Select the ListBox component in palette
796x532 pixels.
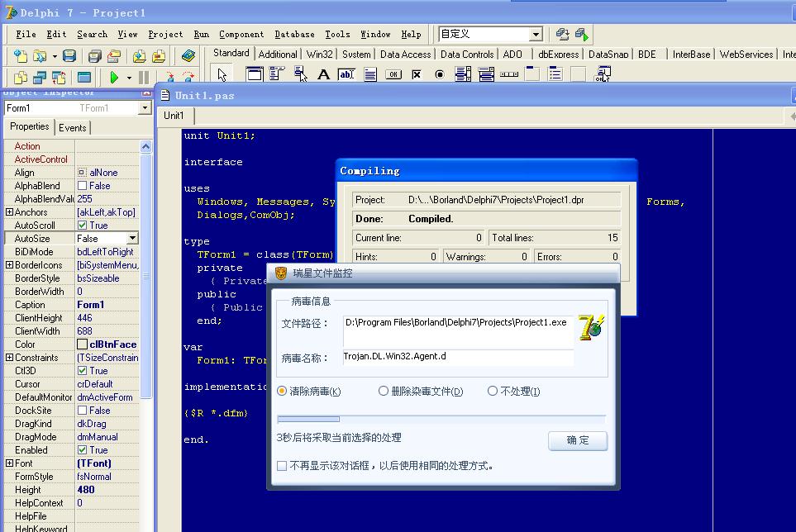tap(463, 74)
